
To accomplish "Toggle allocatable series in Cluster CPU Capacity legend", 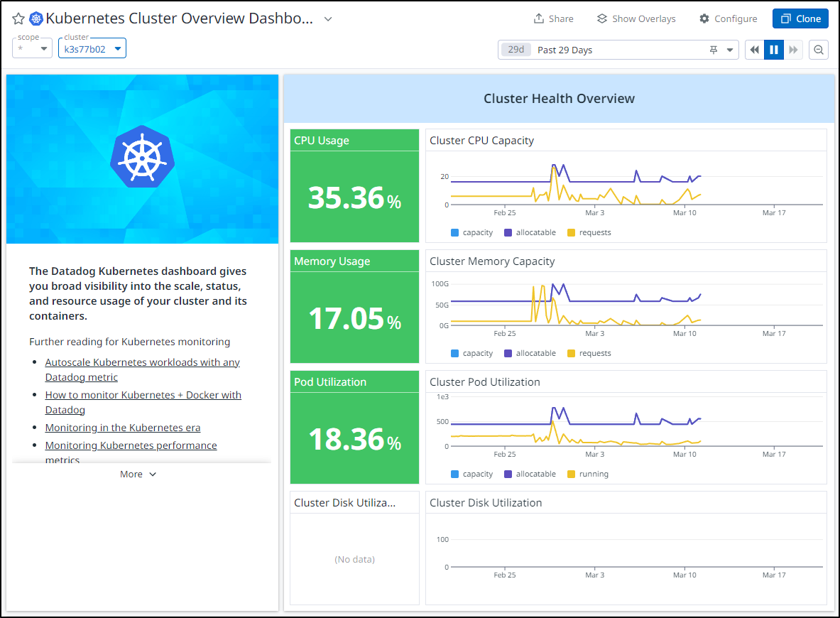I will [530, 232].
